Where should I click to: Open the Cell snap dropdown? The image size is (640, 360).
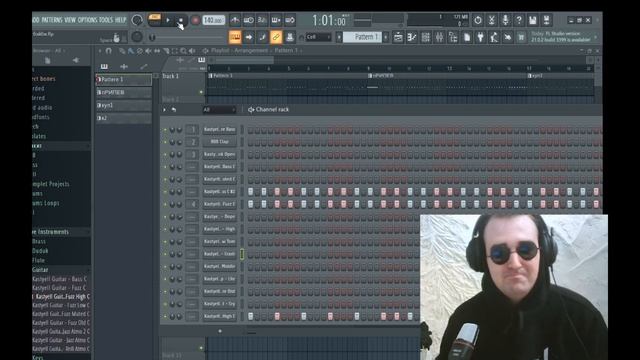pyautogui.click(x=318, y=37)
